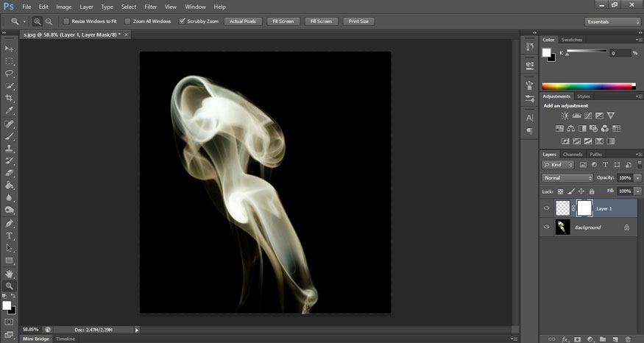The width and height of the screenshot is (644, 343).
Task: Select the Spot Healing Brush tool
Action: (x=9, y=124)
